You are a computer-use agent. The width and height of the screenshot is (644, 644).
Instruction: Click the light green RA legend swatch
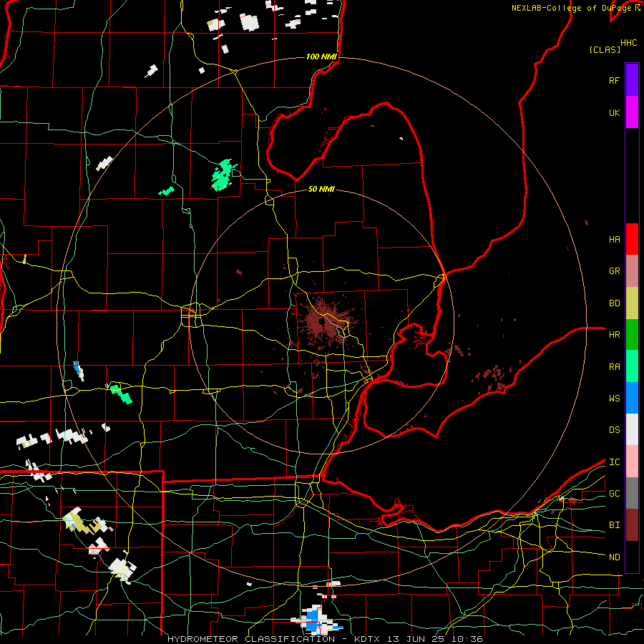632,366
